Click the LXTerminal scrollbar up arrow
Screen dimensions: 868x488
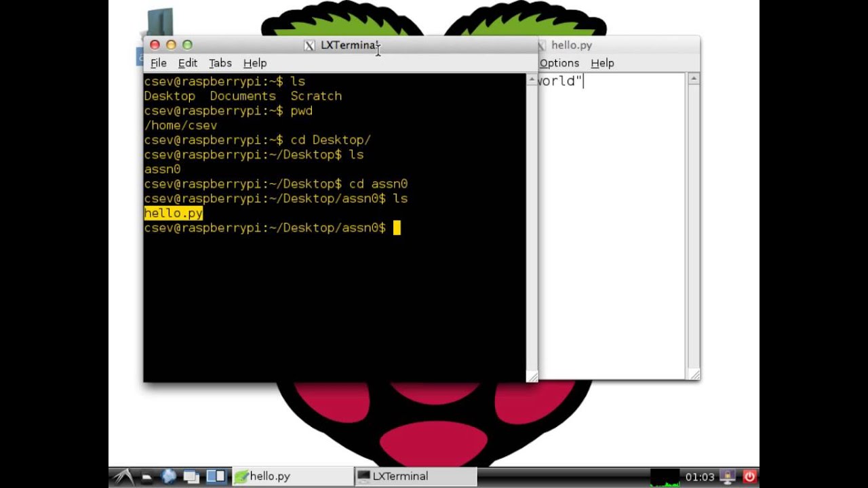click(532, 79)
